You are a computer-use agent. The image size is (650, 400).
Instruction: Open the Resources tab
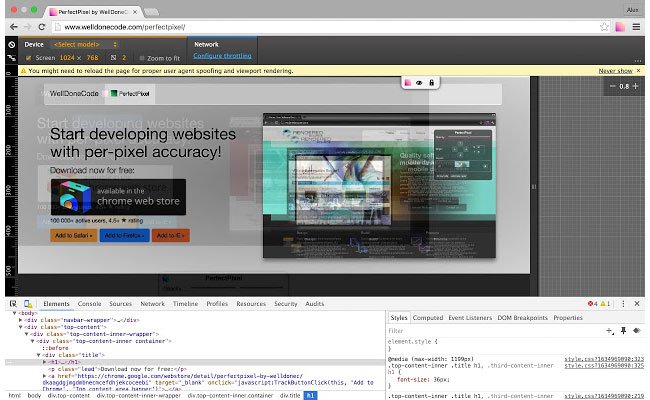tap(251, 304)
